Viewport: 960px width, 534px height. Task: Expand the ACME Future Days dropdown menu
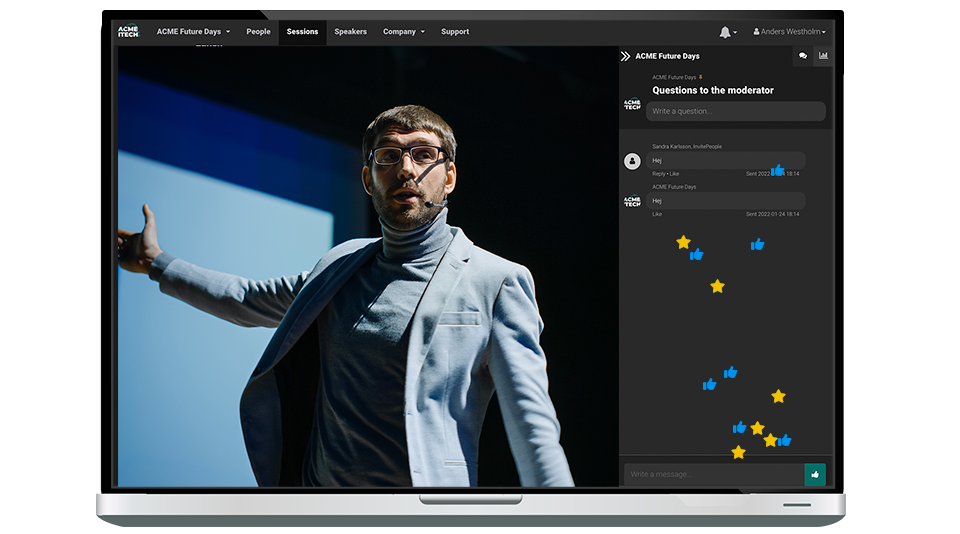[x=193, y=32]
